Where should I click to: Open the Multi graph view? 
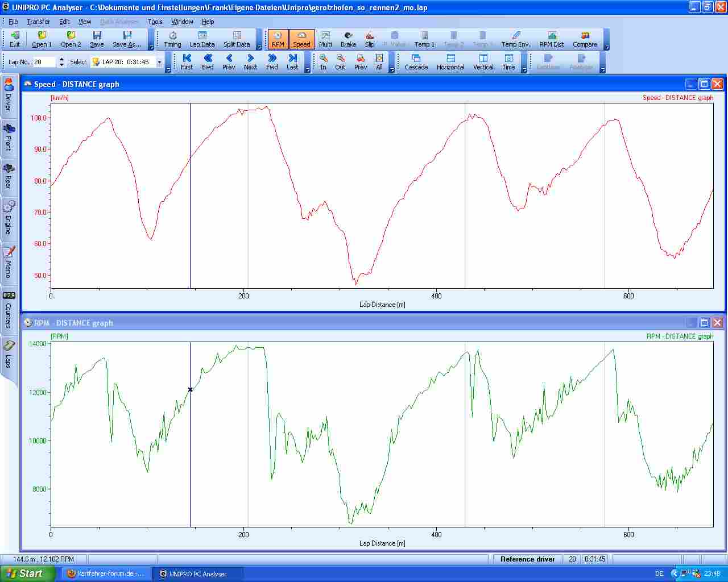click(x=325, y=39)
